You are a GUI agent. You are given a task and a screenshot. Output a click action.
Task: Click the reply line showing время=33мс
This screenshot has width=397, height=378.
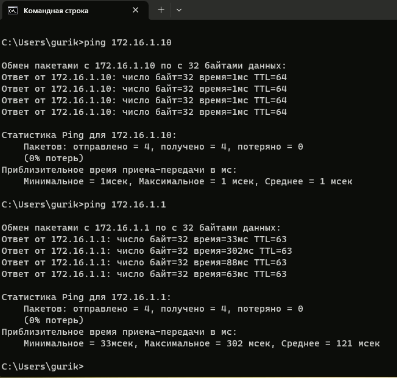[x=144, y=239]
